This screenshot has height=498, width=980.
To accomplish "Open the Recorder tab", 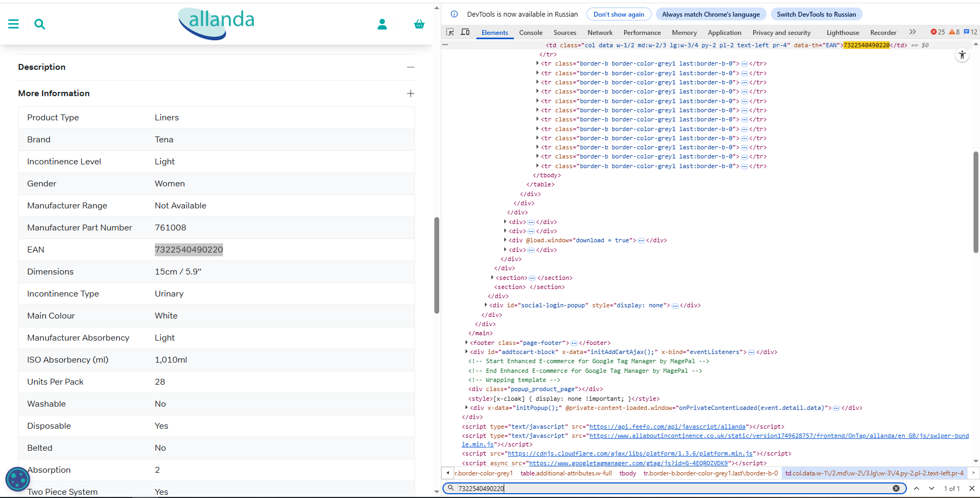I will (883, 33).
